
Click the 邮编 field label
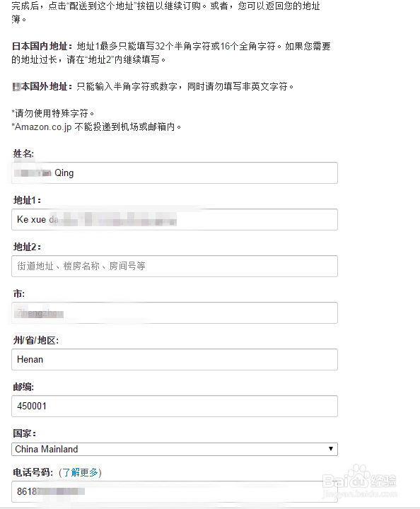click(23, 387)
